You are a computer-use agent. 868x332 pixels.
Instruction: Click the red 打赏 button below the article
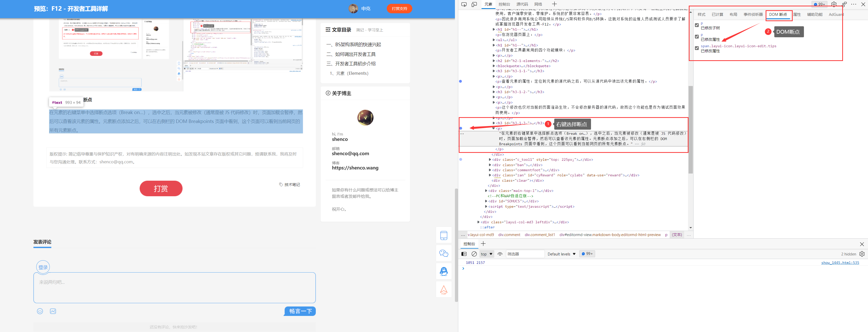[x=161, y=189]
